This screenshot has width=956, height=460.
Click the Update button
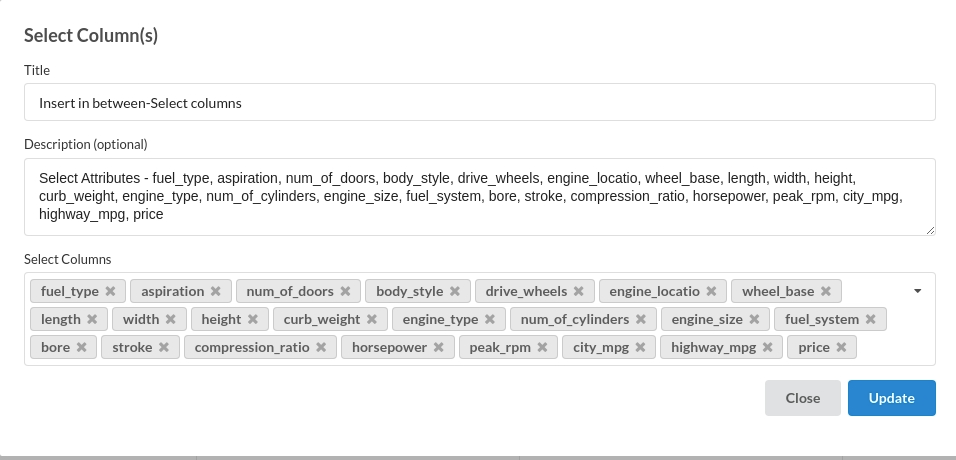pos(891,398)
